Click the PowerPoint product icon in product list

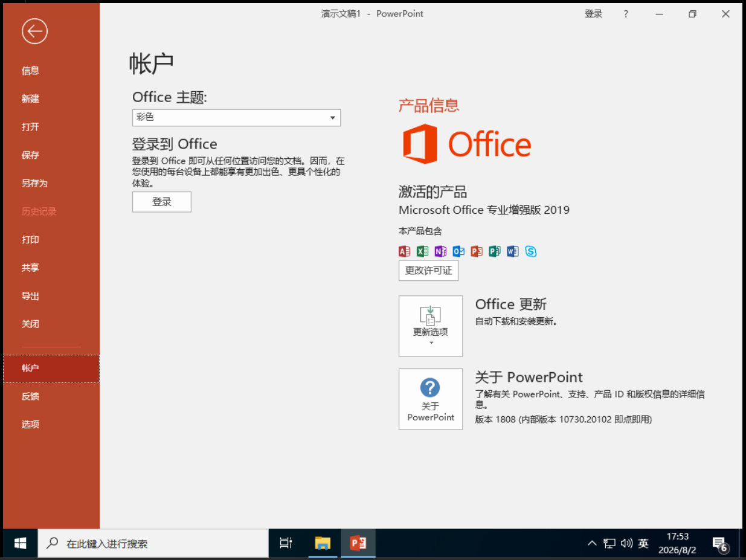[x=477, y=251]
